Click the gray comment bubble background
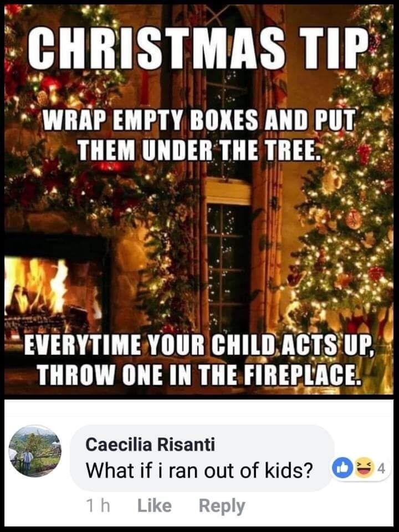This screenshot has height=532, width=399. pyautogui.click(x=202, y=458)
